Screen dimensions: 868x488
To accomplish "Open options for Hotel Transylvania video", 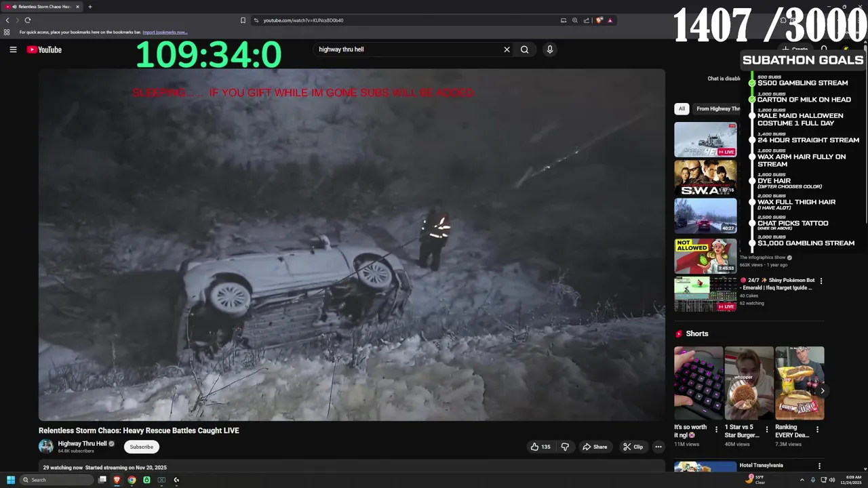I will (819, 466).
